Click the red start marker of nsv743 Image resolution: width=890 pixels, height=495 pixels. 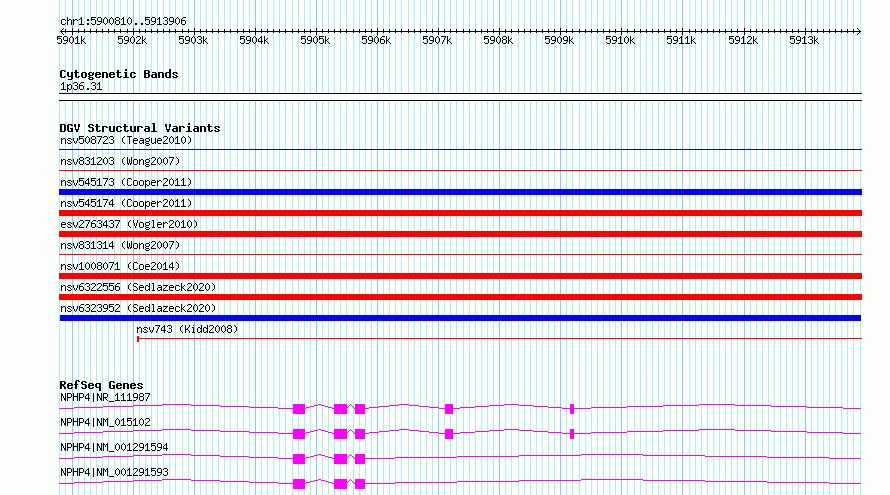[138, 339]
